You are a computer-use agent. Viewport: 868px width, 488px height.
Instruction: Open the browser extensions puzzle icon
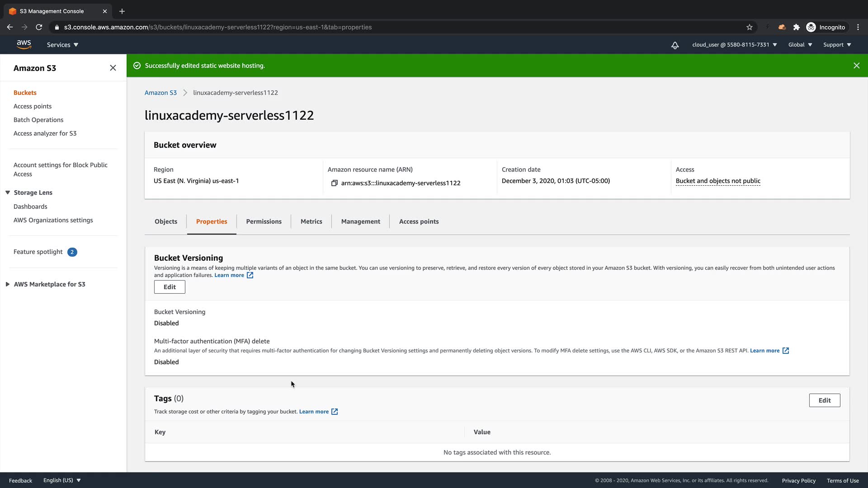point(797,27)
